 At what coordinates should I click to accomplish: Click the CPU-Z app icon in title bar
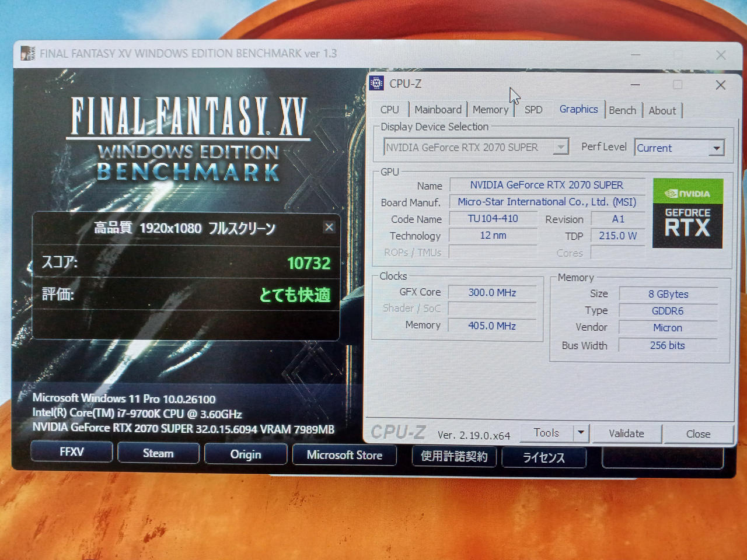point(377,83)
